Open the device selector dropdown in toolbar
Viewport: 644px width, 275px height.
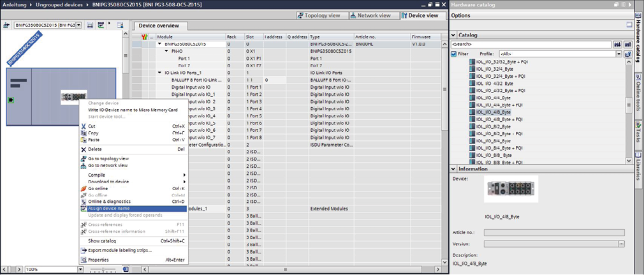click(79, 25)
